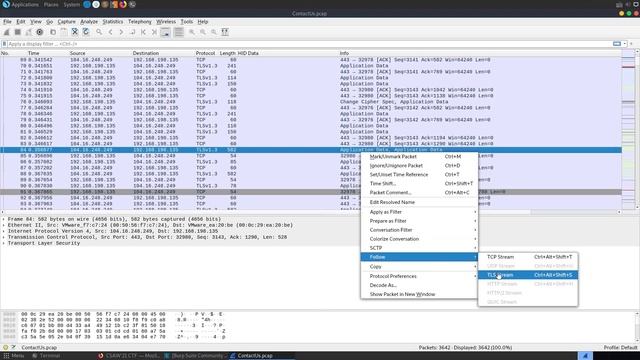
Task: Apply the display filter expression button
Action: click(x=617, y=44)
